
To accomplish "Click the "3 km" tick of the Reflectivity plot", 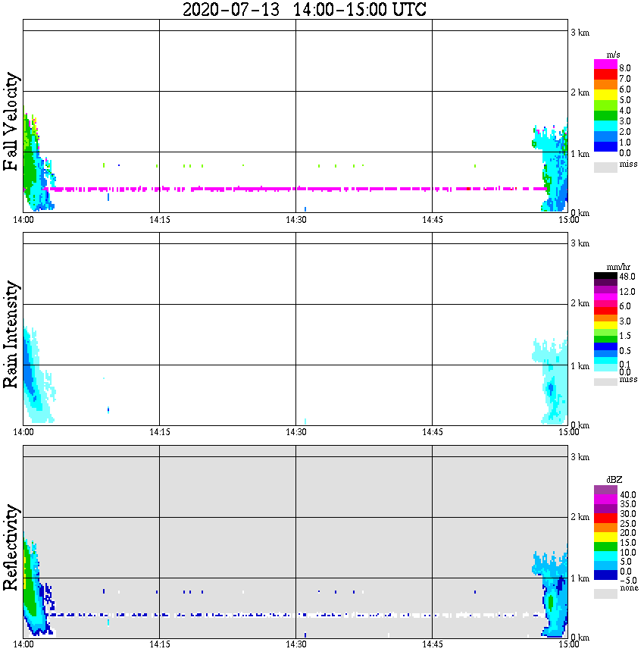I will [x=580, y=457].
